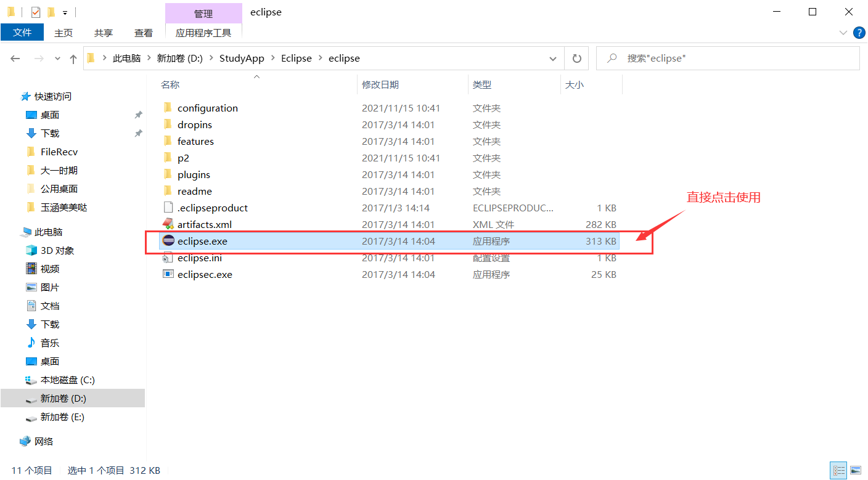Select details view in the status bar

(838, 470)
